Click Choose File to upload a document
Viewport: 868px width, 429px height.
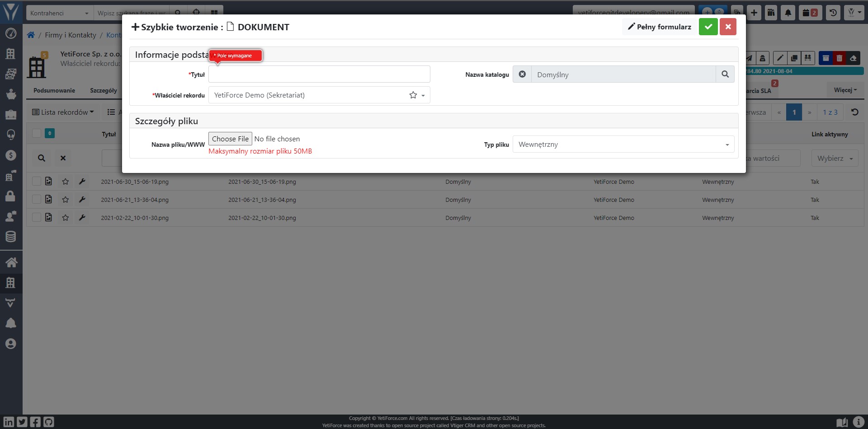tap(230, 139)
